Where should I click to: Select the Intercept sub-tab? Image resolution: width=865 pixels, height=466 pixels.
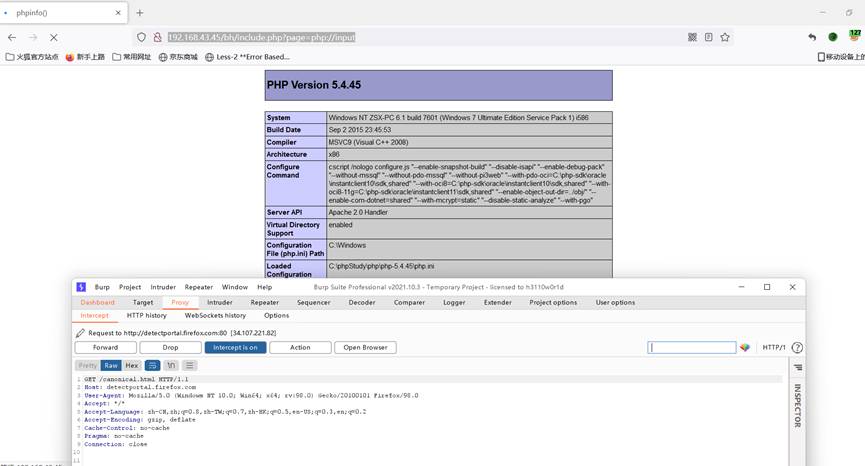coord(94,316)
